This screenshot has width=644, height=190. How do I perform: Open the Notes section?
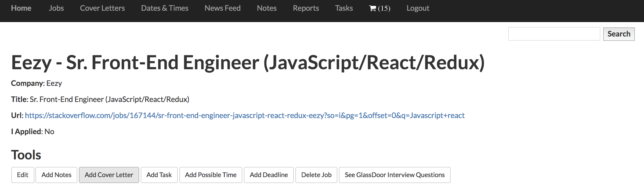[267, 8]
